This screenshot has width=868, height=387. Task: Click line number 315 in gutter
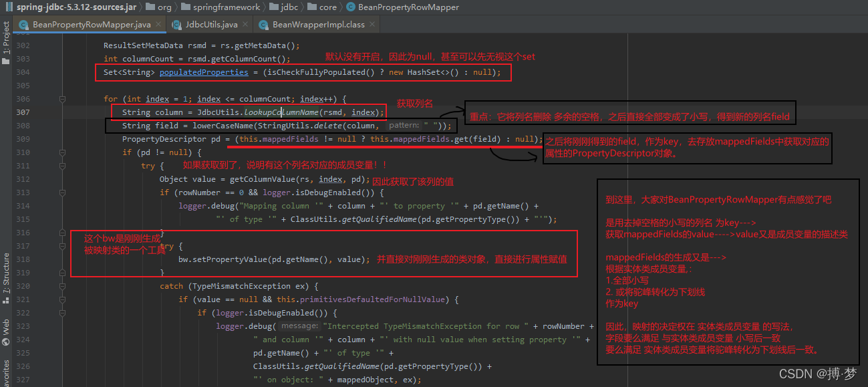pos(23,219)
